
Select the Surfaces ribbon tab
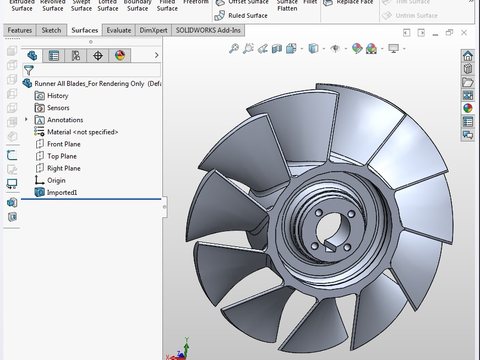click(x=85, y=30)
